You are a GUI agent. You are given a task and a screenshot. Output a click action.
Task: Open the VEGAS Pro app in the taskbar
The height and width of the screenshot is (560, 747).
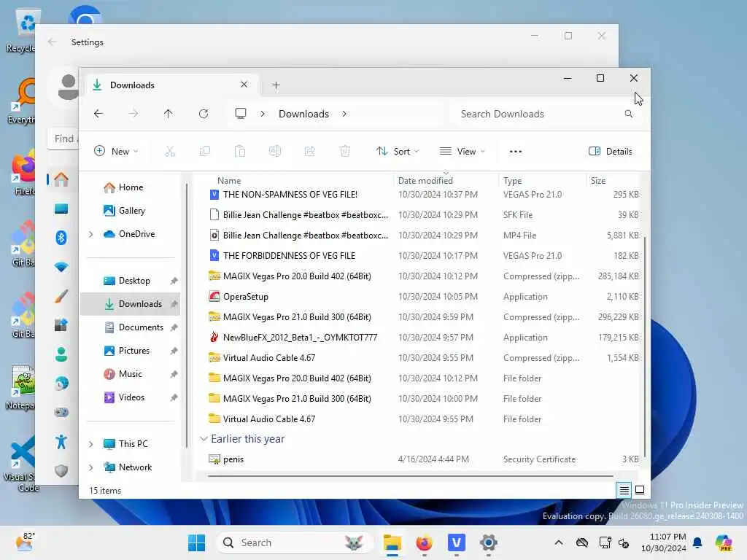pos(457,542)
